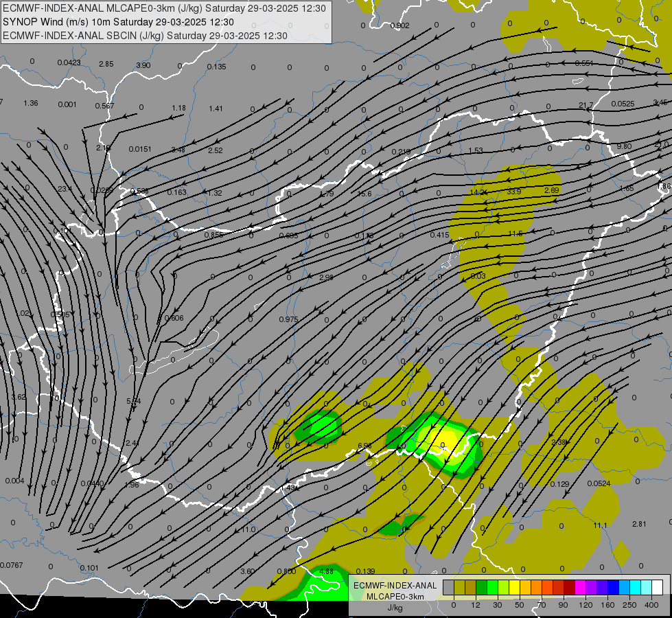The height and width of the screenshot is (618, 672).
Task: Click the map value 2.98
Action: coord(326,277)
